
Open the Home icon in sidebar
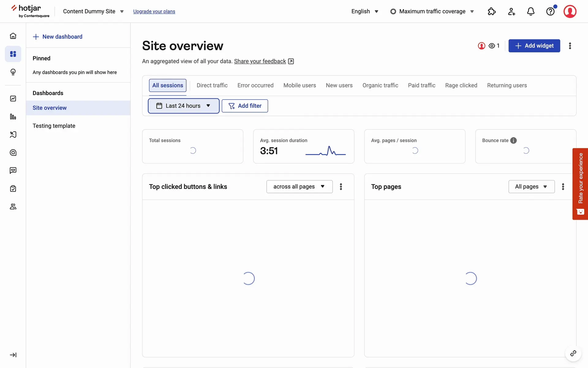[13, 36]
